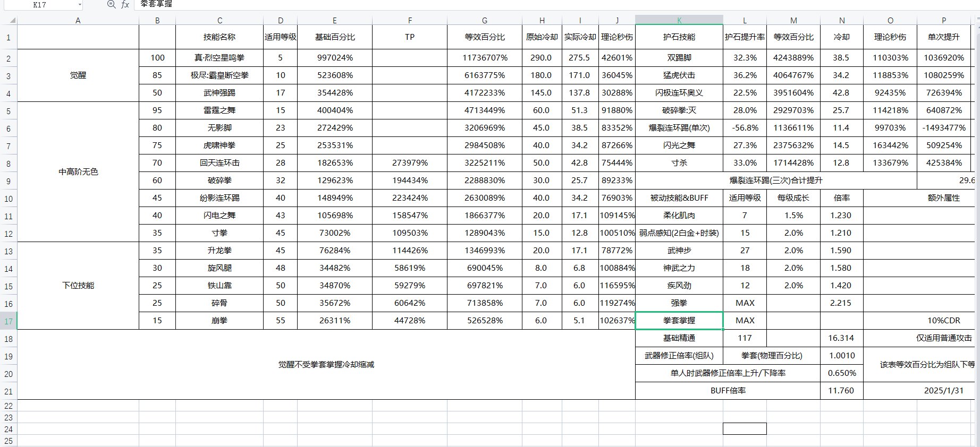Click the 柔化肌肉 cell
This screenshot has height=447, width=980.
pos(679,216)
